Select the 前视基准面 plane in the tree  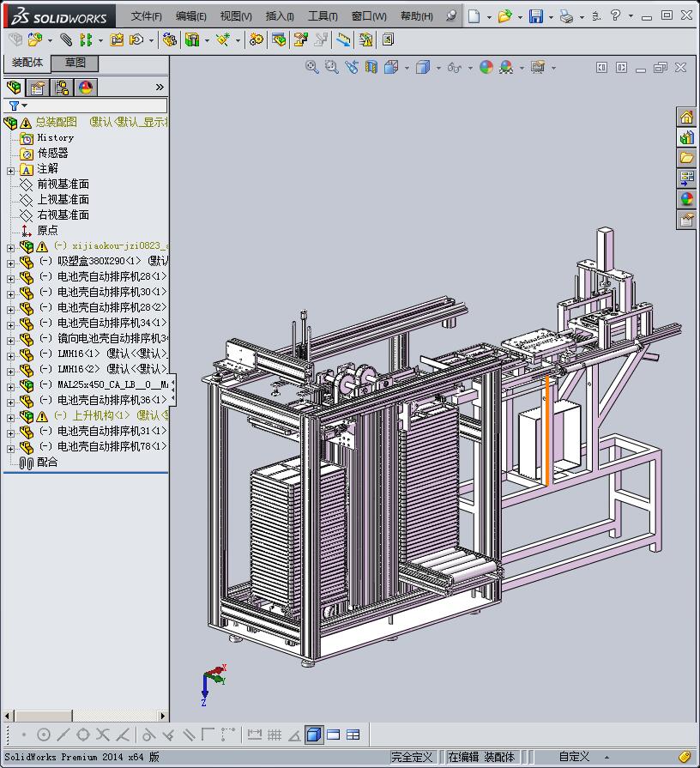63,184
